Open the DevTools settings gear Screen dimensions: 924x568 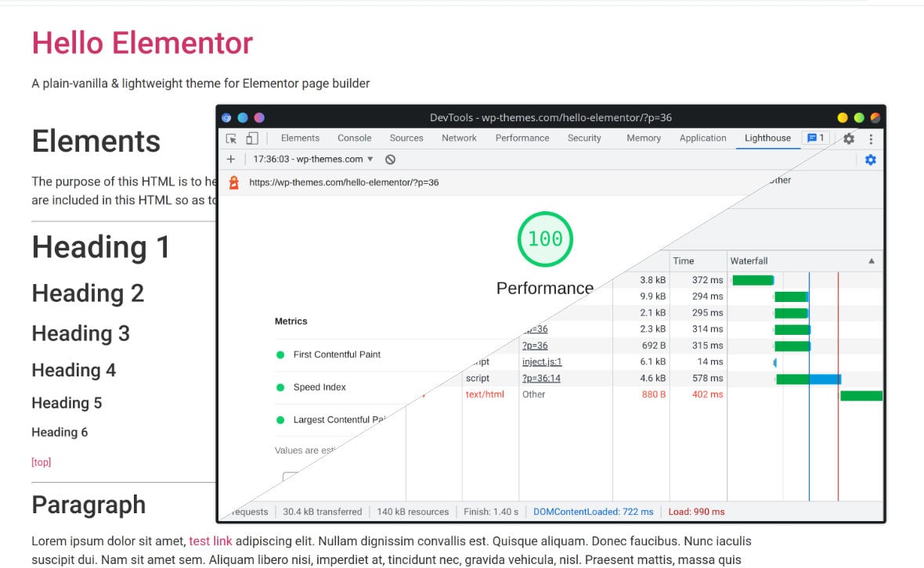(x=849, y=138)
